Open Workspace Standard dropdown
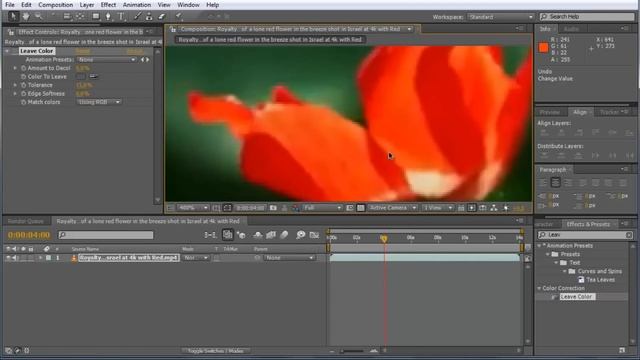 501,17
